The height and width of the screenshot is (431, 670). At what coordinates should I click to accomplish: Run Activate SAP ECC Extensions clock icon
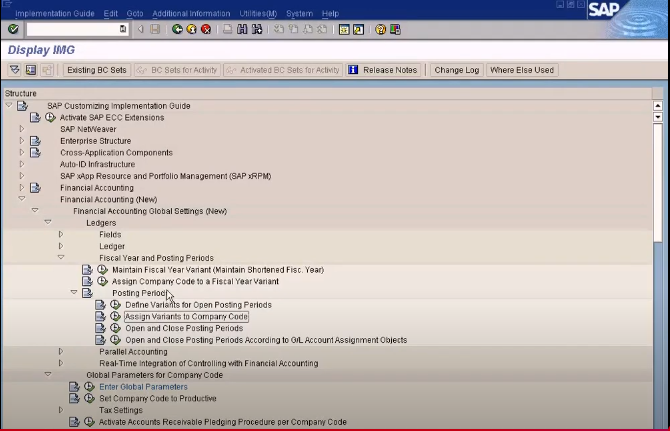(x=50, y=117)
